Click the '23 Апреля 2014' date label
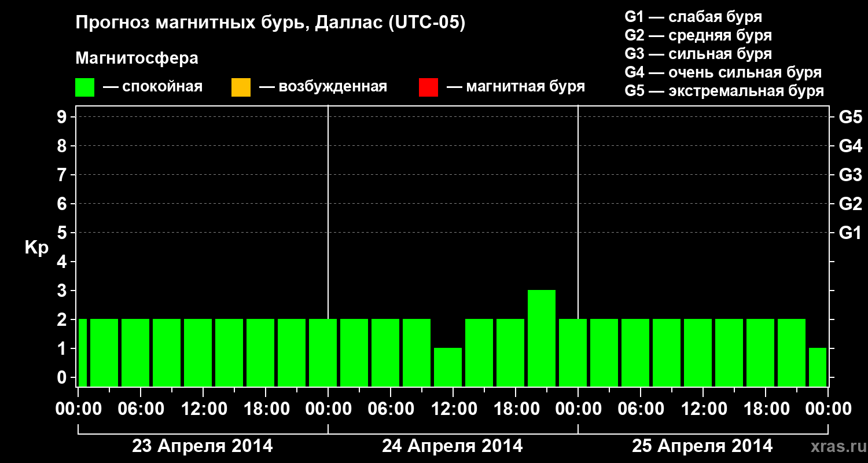 tap(203, 446)
